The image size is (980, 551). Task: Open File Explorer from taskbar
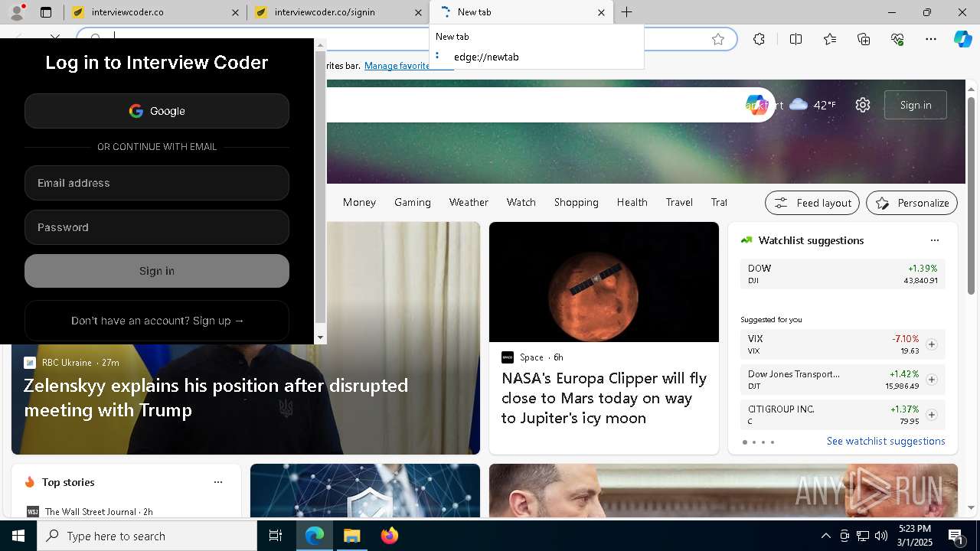351,536
